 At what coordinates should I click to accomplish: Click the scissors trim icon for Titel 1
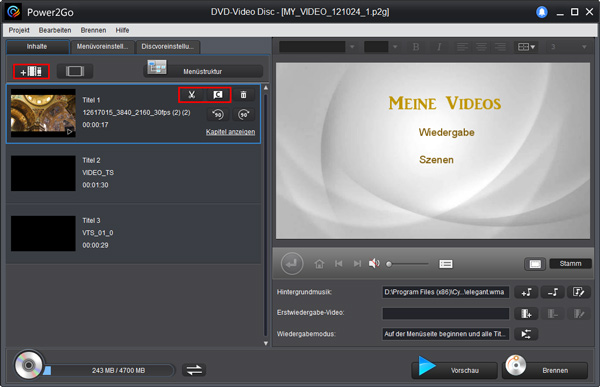tap(192, 95)
